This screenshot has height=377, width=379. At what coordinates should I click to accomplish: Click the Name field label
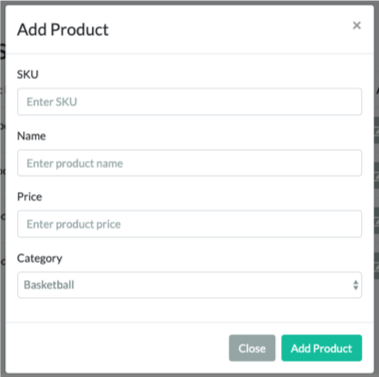pos(31,136)
